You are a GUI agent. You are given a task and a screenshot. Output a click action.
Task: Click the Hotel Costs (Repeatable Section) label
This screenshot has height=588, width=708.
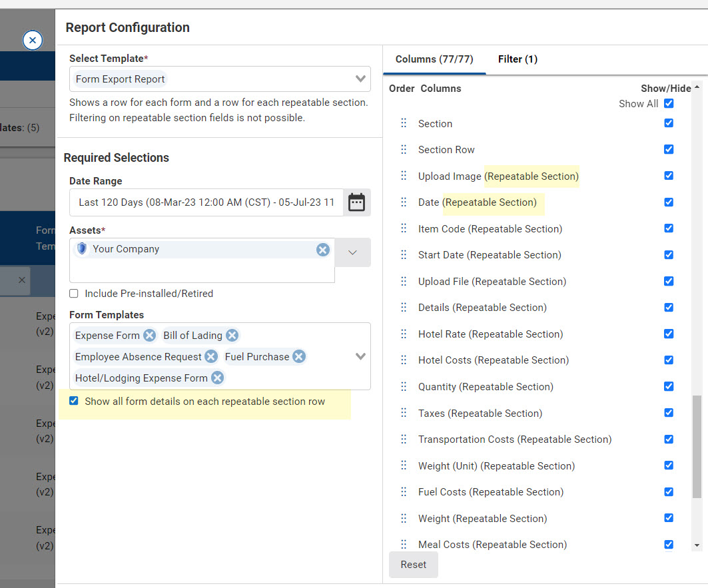[494, 360]
